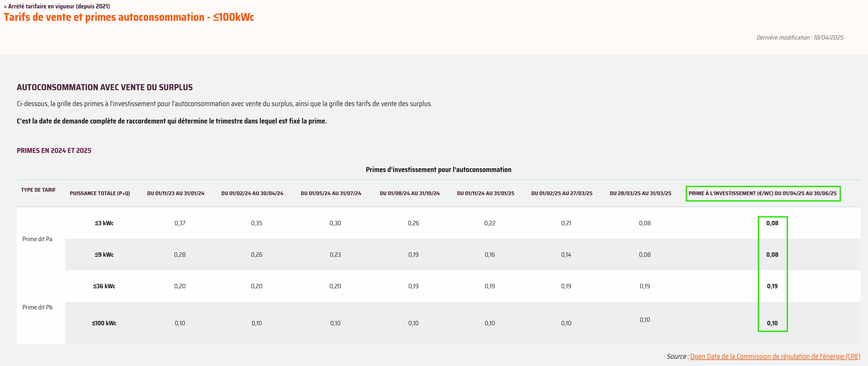Click the highlighted 'Prime à l'investissement' header
The image size is (868, 366).
762,193
